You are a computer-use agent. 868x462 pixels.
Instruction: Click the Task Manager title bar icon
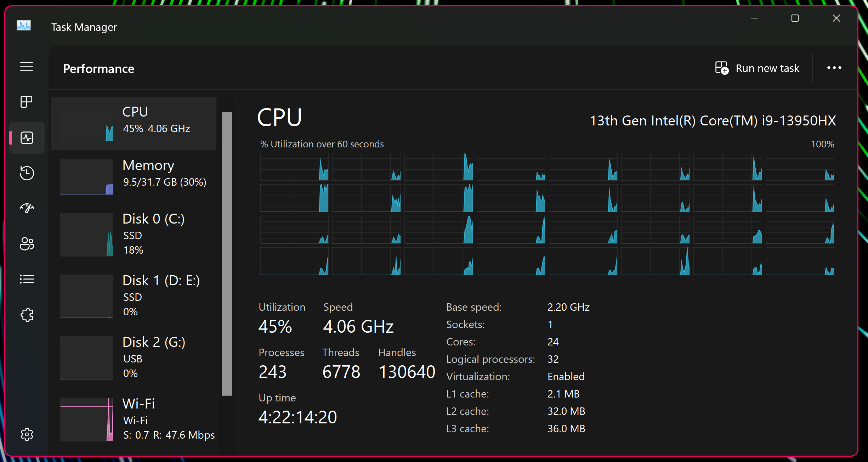tap(24, 26)
